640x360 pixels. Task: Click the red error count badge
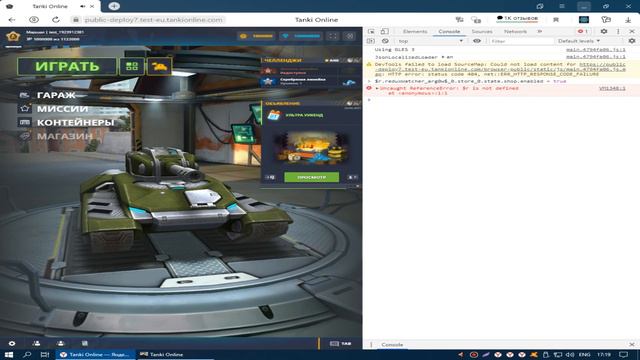pos(583,31)
